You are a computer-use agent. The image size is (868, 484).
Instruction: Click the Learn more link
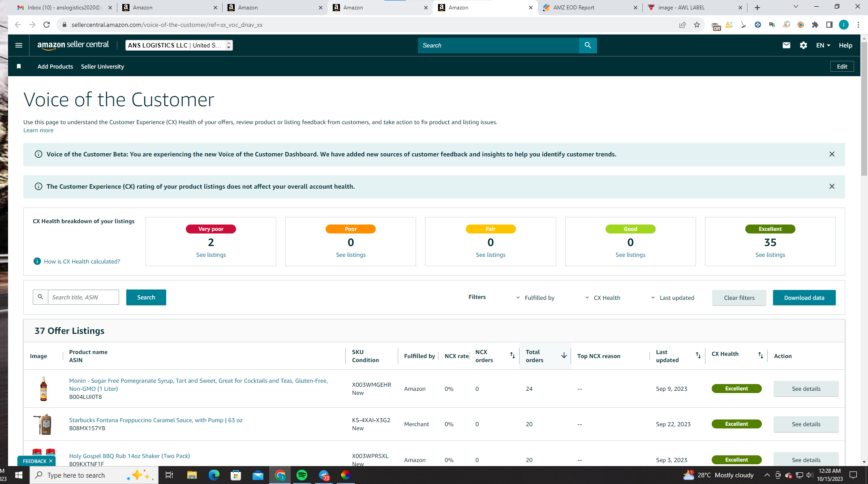click(38, 130)
